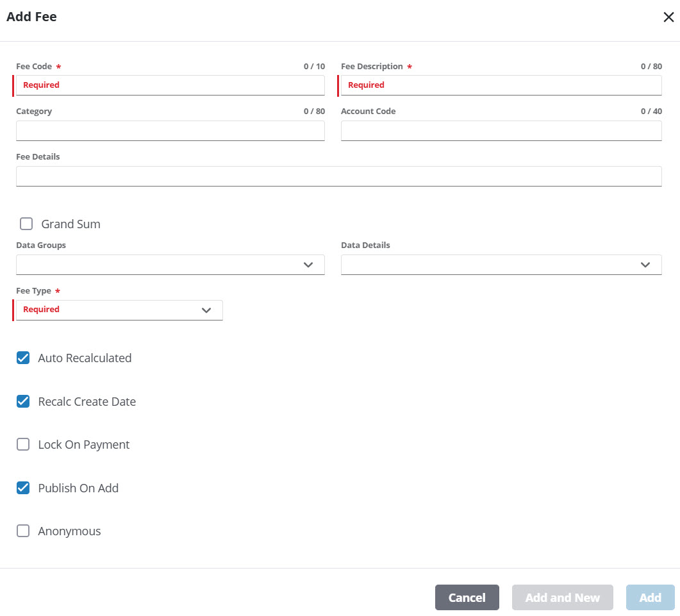Click into the Fee Details field

pyautogui.click(x=338, y=176)
